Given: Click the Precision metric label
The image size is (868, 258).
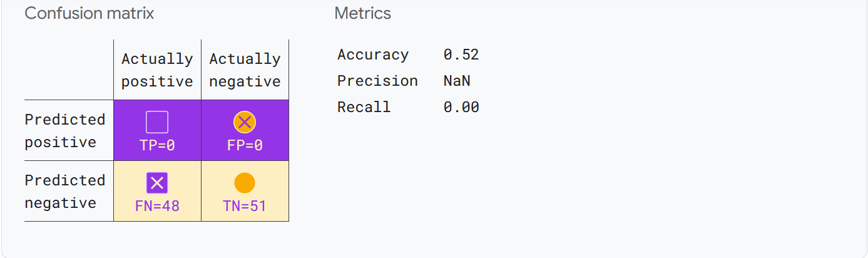Looking at the screenshot, I should point(377,81).
